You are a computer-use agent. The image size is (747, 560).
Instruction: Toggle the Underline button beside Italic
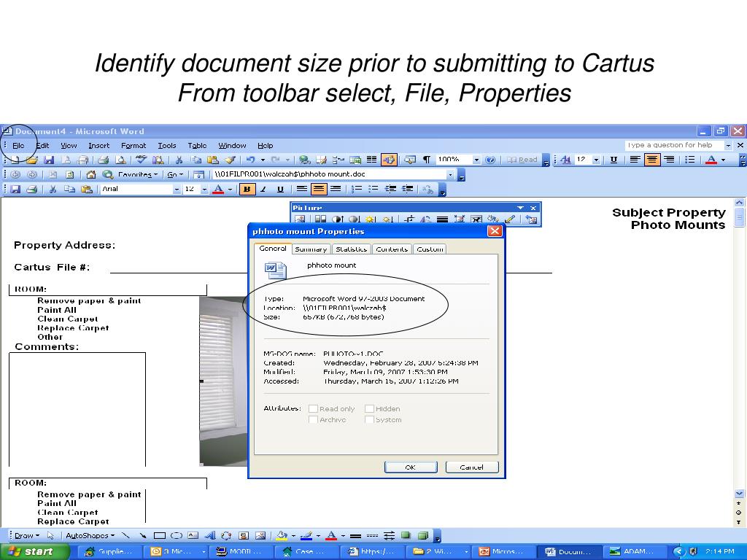280,189
